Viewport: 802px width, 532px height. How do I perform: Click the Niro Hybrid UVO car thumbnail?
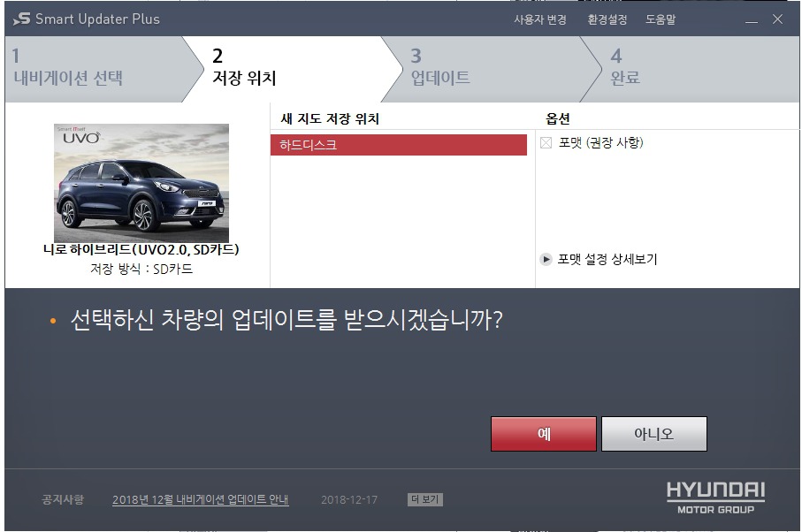tap(141, 183)
